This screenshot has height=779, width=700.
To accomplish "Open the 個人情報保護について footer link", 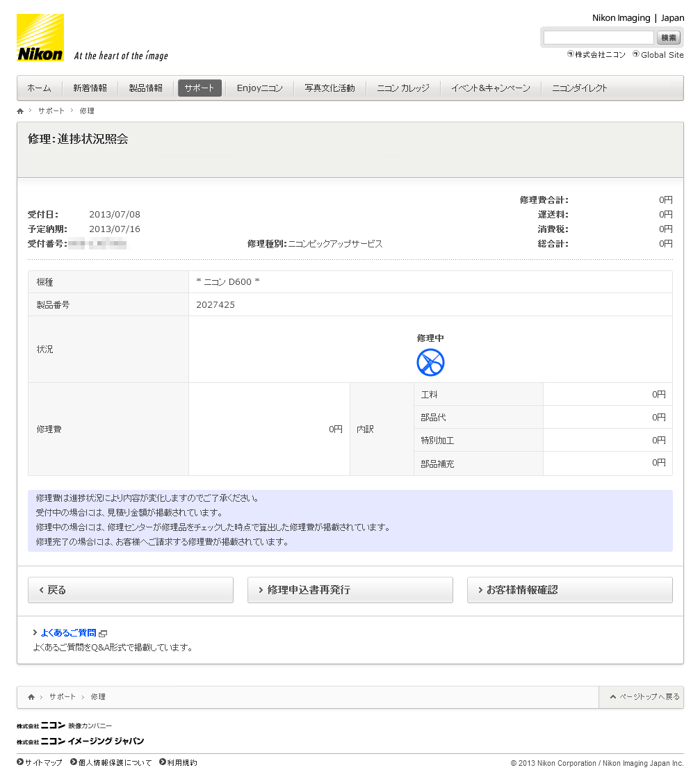I will click(114, 763).
